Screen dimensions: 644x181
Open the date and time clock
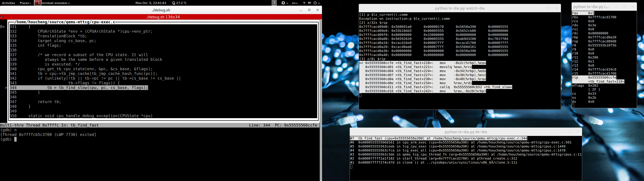coord(151,3)
